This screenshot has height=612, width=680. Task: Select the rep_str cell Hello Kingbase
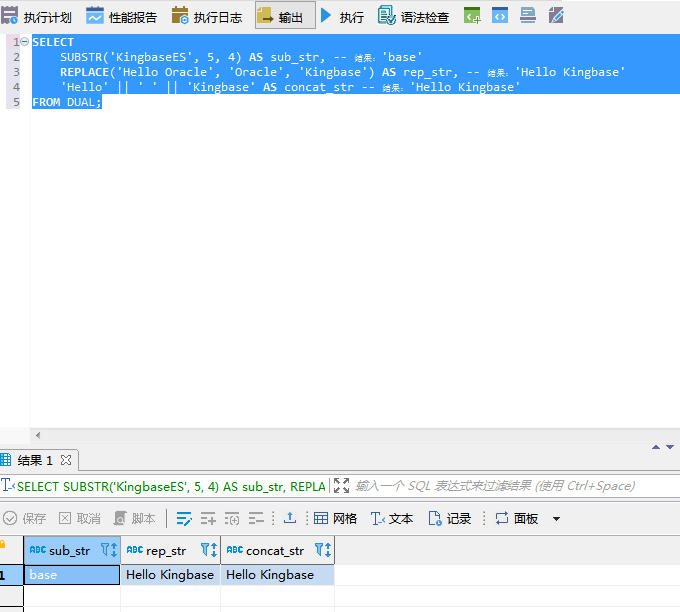click(170, 575)
